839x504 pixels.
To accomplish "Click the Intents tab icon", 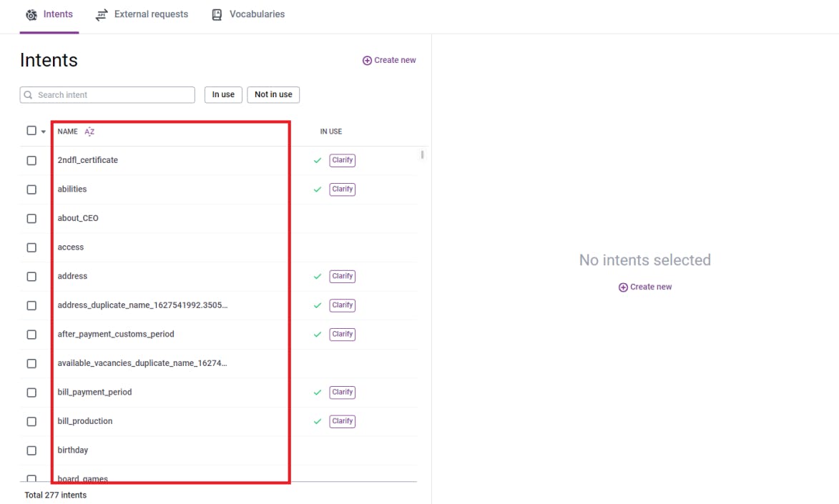I will [31, 15].
